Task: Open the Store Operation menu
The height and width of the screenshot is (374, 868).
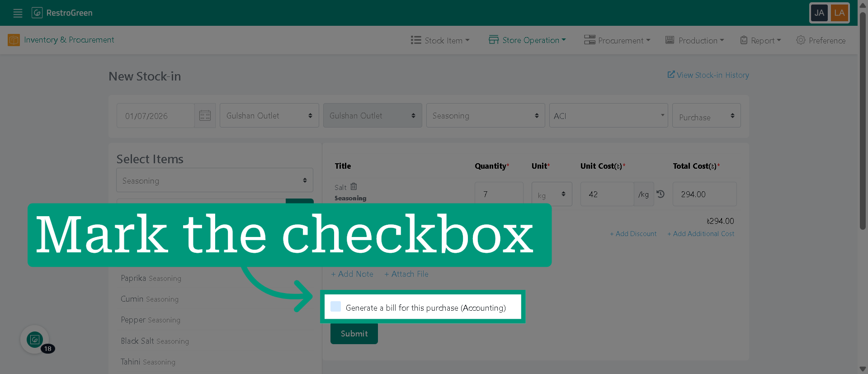Action: (x=527, y=40)
